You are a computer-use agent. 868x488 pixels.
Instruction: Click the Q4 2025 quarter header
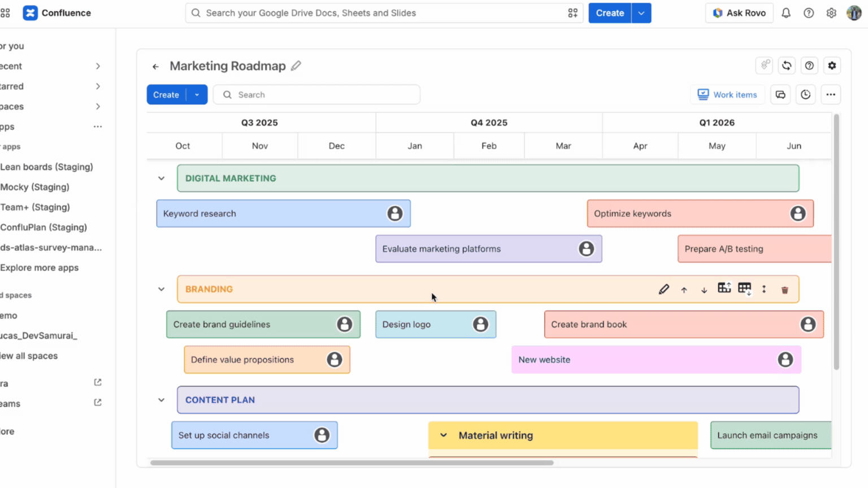click(x=489, y=123)
